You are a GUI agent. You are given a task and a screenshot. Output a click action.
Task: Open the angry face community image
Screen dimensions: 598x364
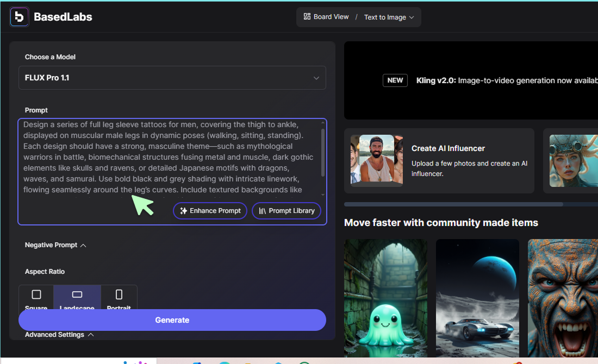coord(563,298)
